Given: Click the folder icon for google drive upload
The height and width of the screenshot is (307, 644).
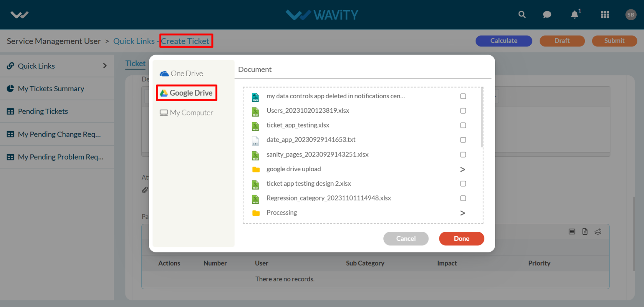Looking at the screenshot, I should click(256, 169).
